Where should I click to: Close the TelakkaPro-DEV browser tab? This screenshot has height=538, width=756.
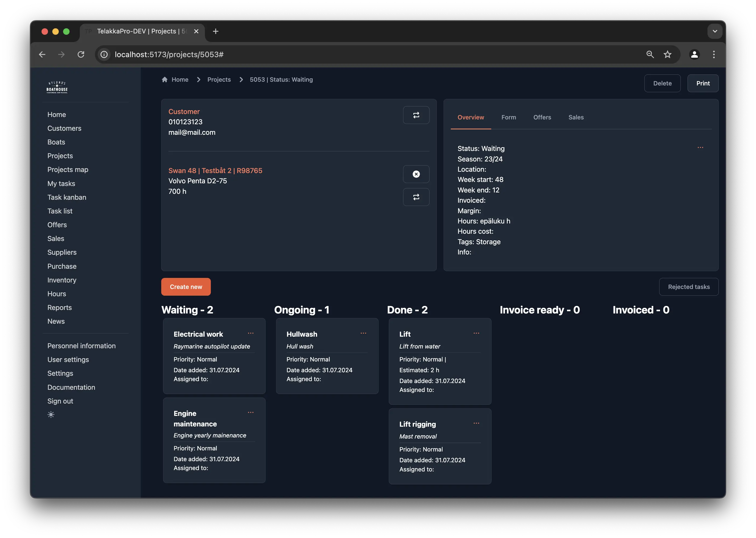[196, 31]
